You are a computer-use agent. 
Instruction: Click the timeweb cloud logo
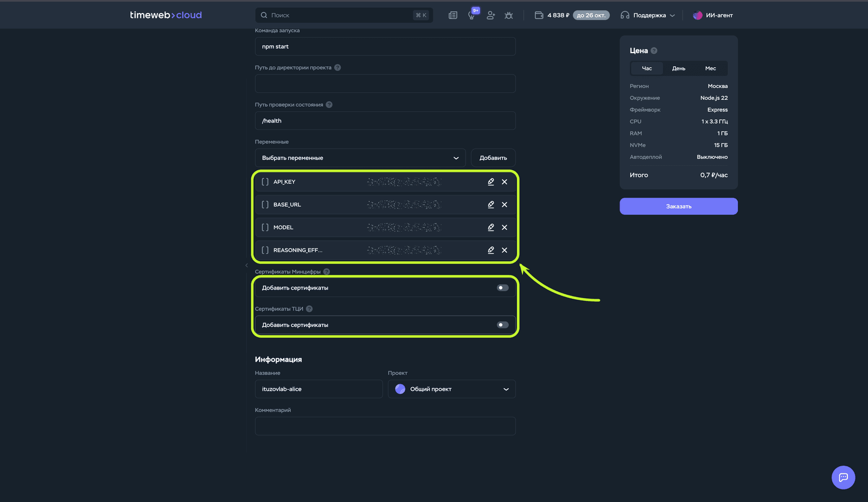166,15
